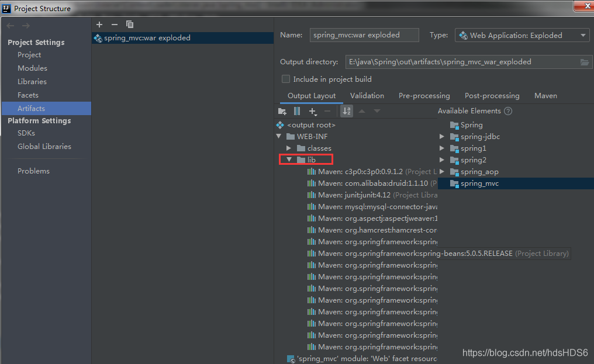Expand the classes folder node

click(x=288, y=148)
